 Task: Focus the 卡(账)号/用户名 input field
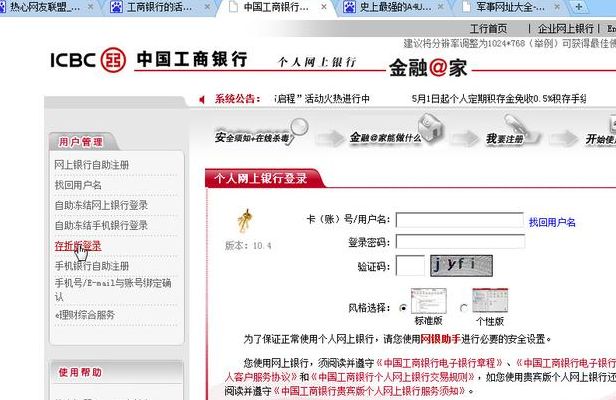click(460, 220)
